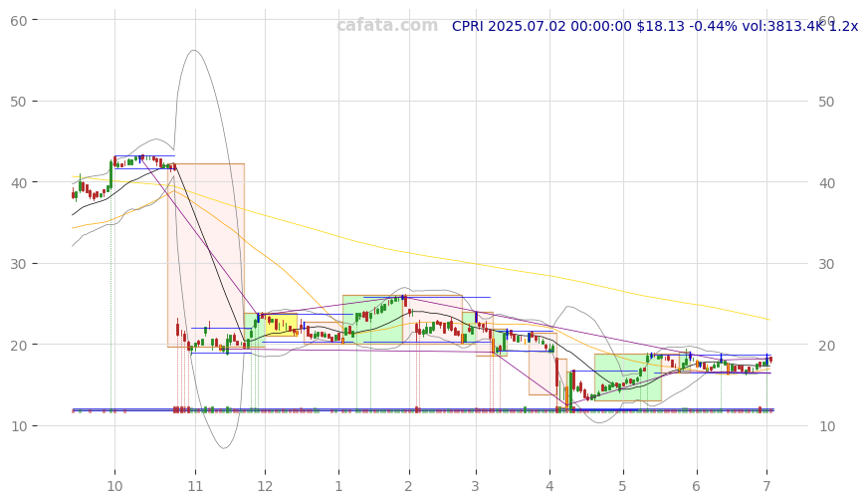The image size is (868, 503).
Task: Click the x-axis month label 5
Action: [623, 486]
